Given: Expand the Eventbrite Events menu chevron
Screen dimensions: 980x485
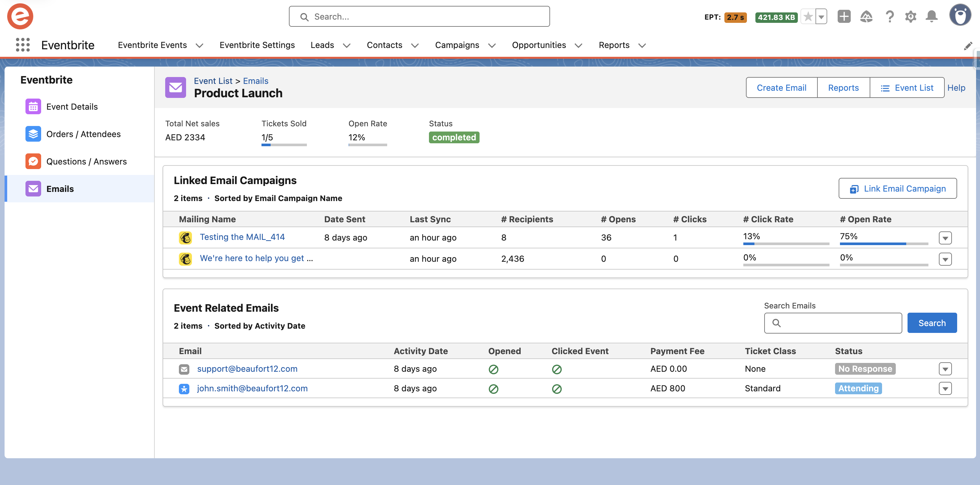Looking at the screenshot, I should pyautogui.click(x=199, y=46).
